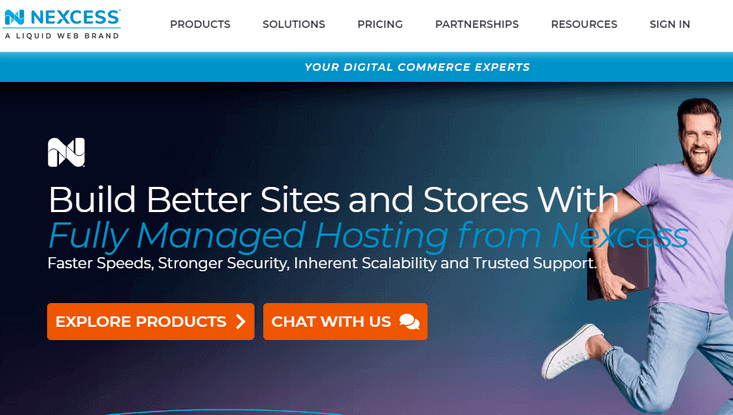Click the Sign In link

[669, 24]
